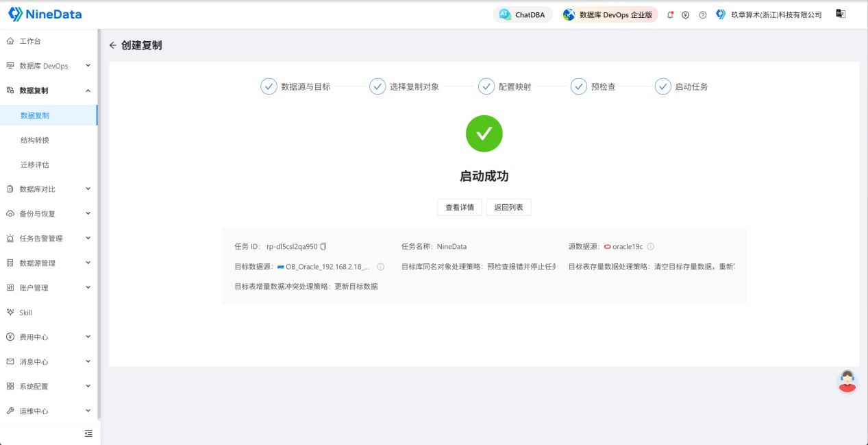868x445 pixels.
Task: Click the language translation icon
Action: [841, 14]
